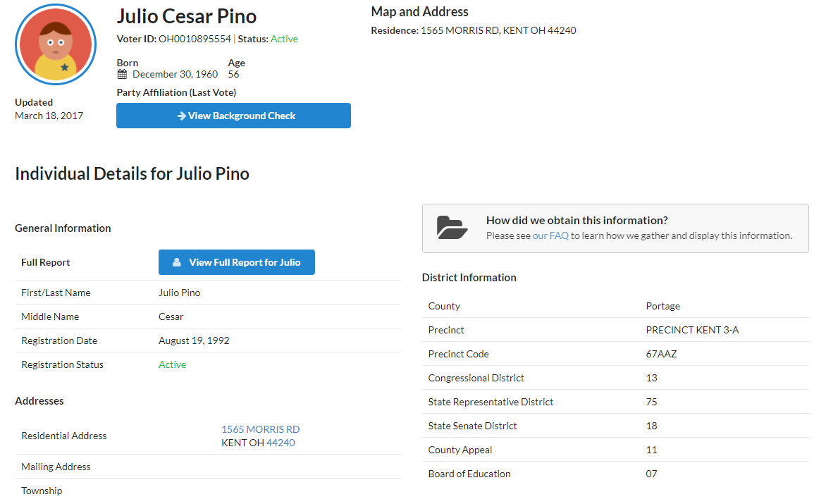Click County Appeal value 11

tap(651, 450)
